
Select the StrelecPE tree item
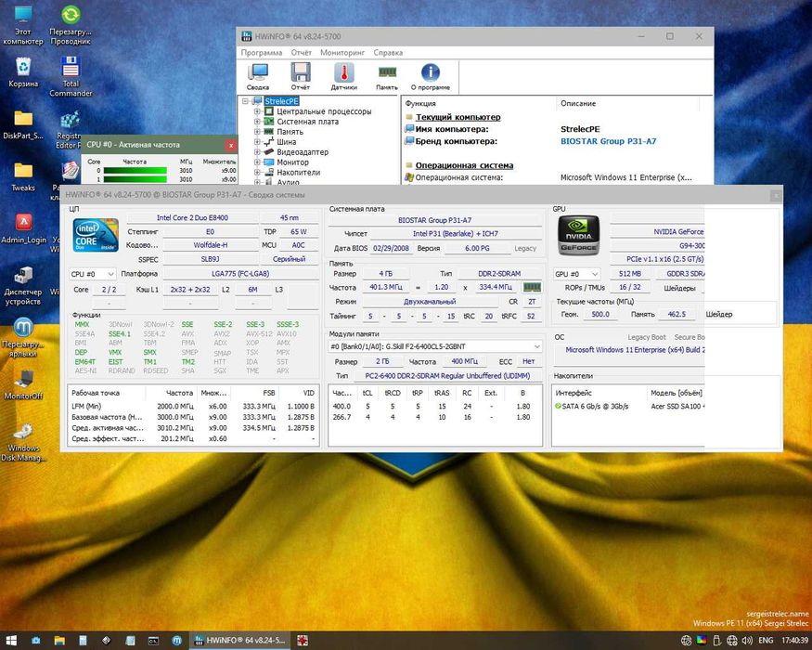[x=282, y=101]
